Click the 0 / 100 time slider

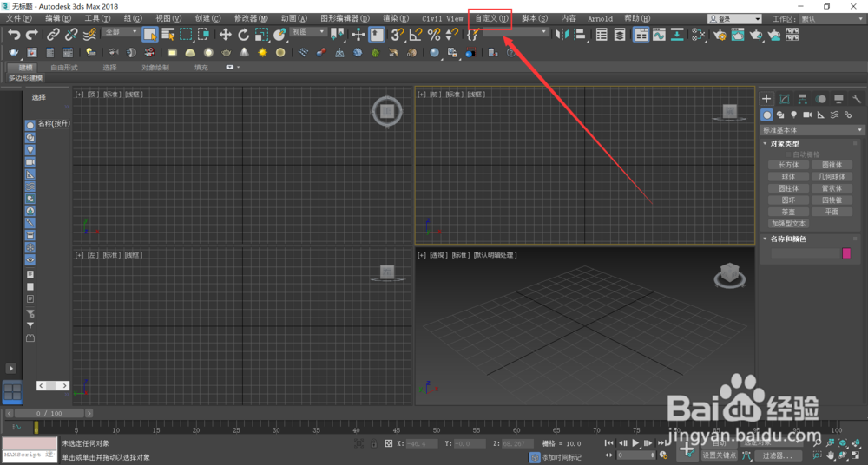point(49,414)
